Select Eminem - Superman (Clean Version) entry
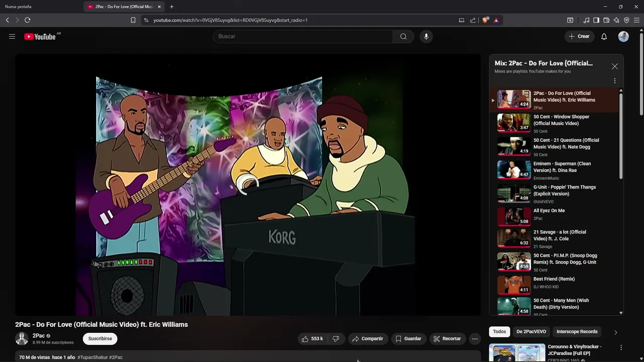644x362 pixels. (553, 170)
